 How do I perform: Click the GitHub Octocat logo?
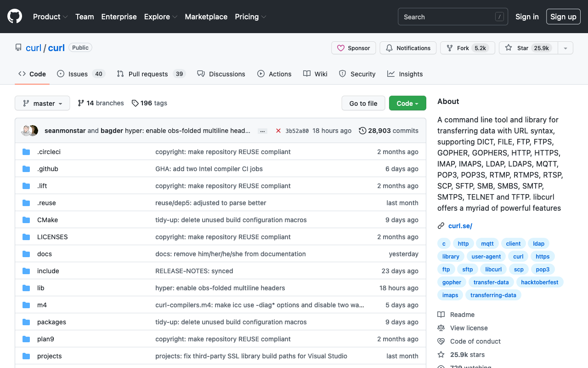point(15,17)
